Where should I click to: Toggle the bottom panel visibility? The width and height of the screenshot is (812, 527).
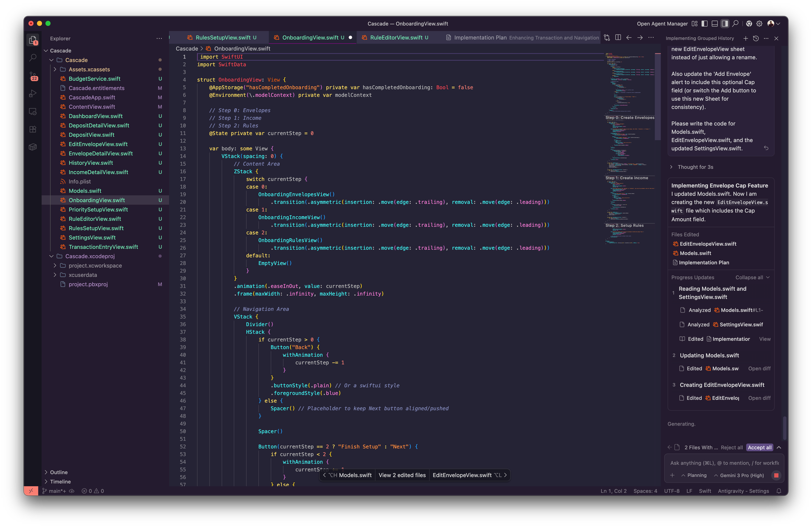tap(715, 24)
